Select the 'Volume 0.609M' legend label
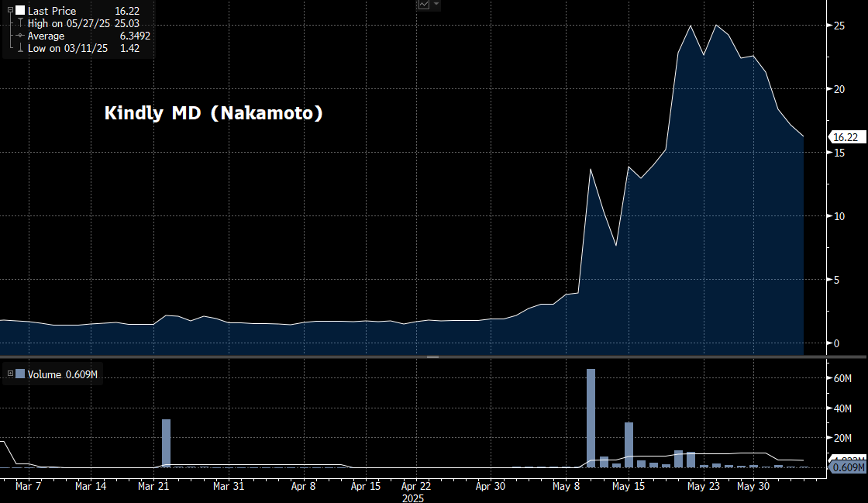This screenshot has height=503, width=868. [x=63, y=374]
